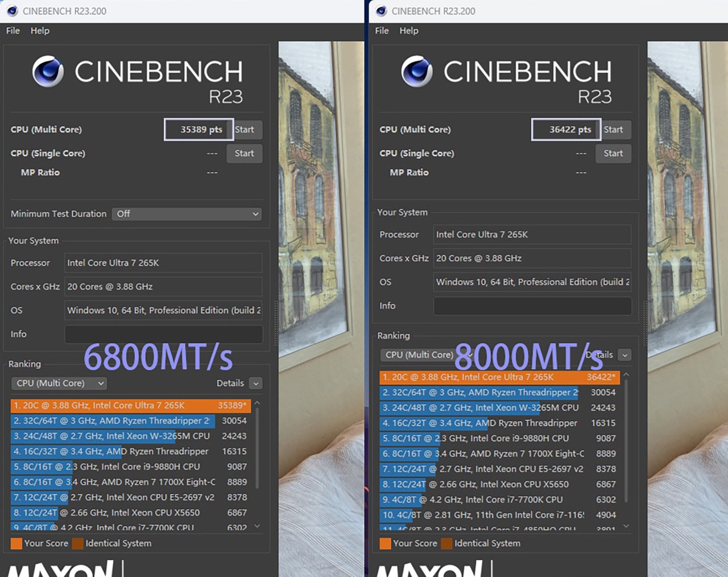Image resolution: width=728 pixels, height=577 pixels.
Task: Open Minimum Test Duration dropdown
Action: coord(187,214)
